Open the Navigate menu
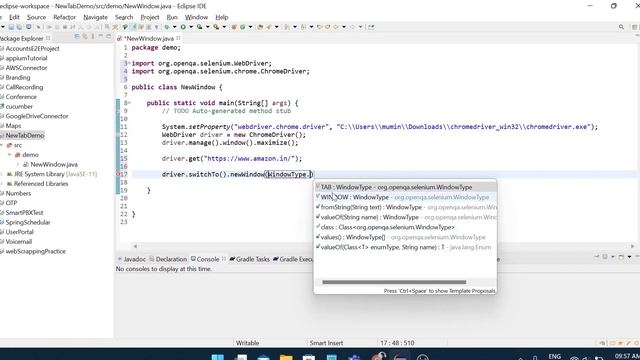Image resolution: width=640 pixels, height=360 pixels. coord(96,17)
